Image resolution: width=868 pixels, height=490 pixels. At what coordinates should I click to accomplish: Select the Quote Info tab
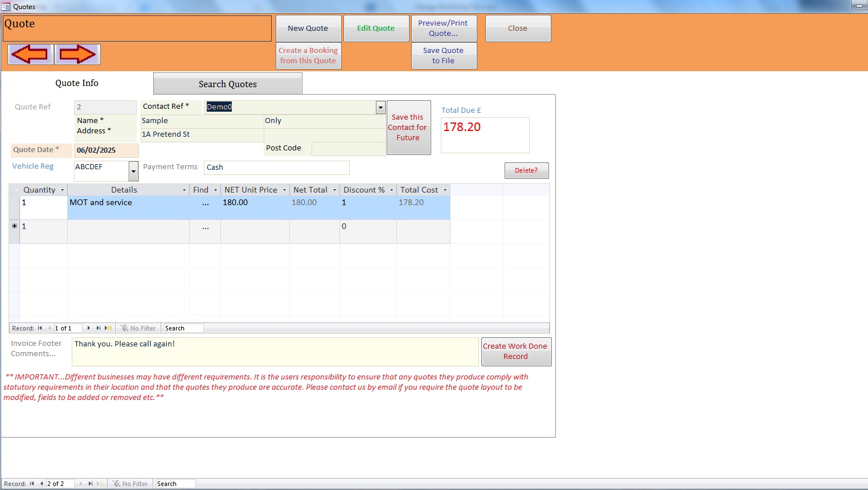(77, 83)
